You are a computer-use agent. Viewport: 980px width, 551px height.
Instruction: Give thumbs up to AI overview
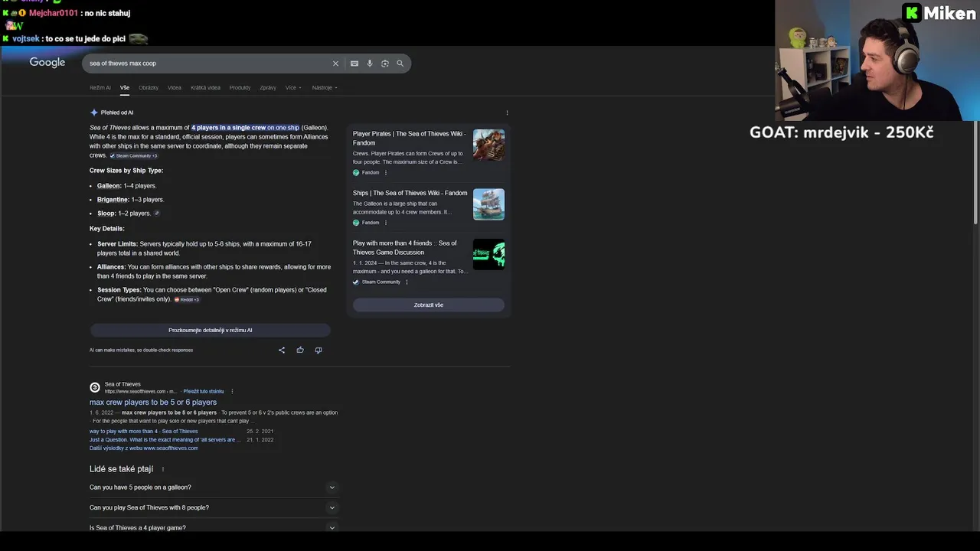[300, 350]
